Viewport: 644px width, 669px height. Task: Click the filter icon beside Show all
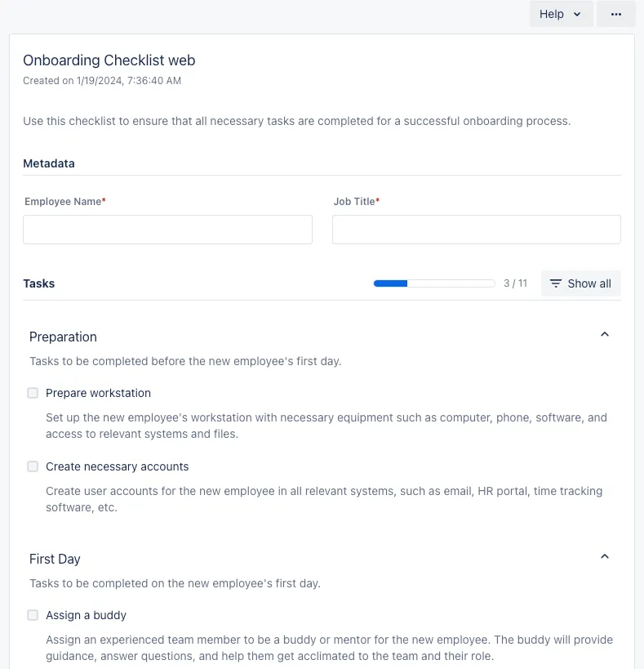555,283
